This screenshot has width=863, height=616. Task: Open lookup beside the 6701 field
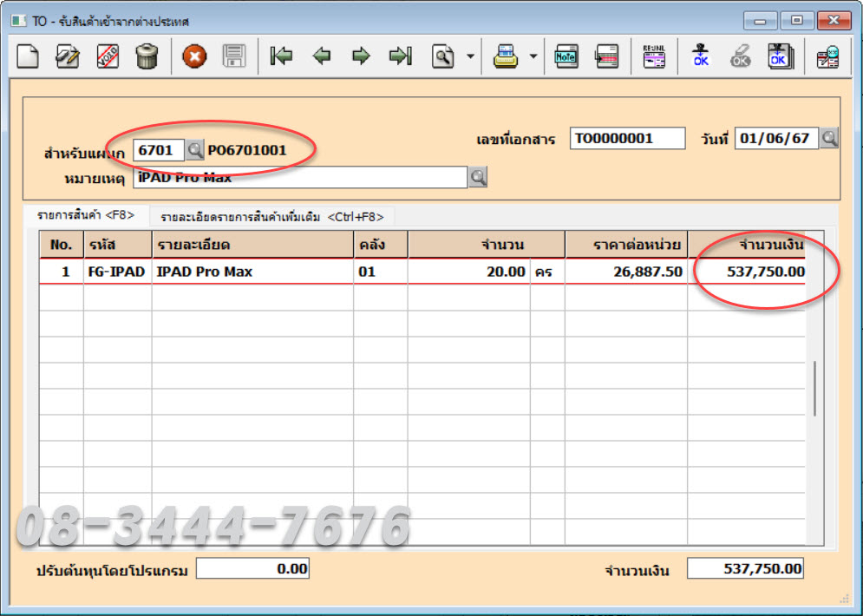pyautogui.click(x=195, y=150)
